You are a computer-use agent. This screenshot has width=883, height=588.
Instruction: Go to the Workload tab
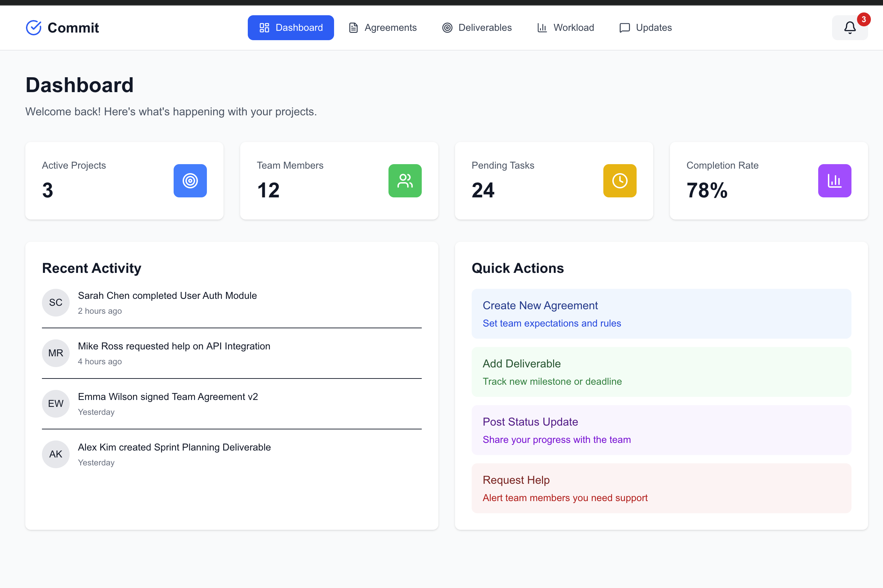[x=565, y=28]
